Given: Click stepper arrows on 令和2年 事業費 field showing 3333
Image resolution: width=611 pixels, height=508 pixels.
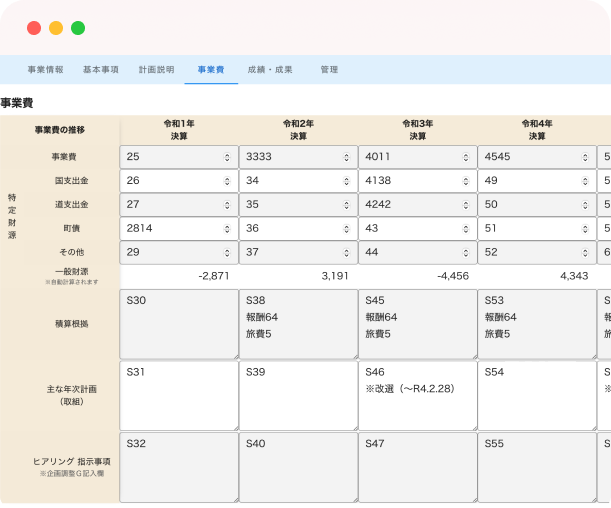Looking at the screenshot, I should [x=347, y=157].
